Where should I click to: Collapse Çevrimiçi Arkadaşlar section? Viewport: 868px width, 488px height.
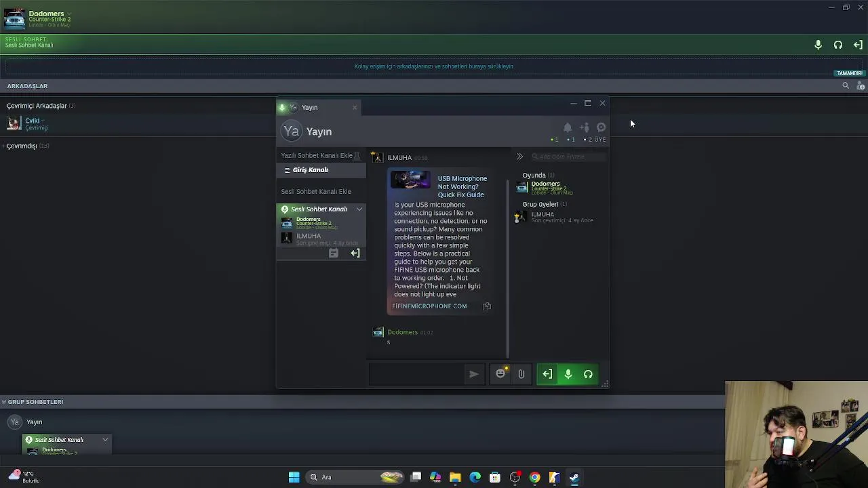[37, 106]
